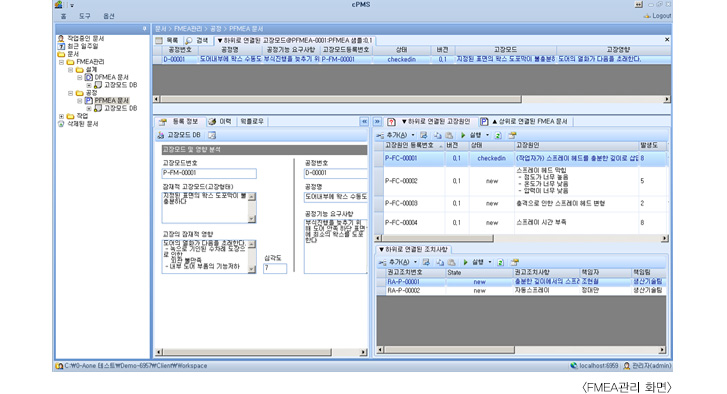Viewport: 727px width, 394px height.
Task: Switch to the 이력 tab
Action: pyautogui.click(x=220, y=121)
